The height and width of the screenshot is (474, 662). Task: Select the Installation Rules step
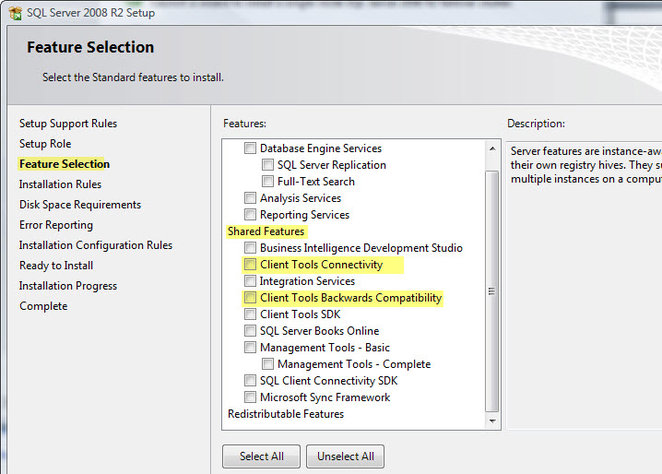click(60, 184)
